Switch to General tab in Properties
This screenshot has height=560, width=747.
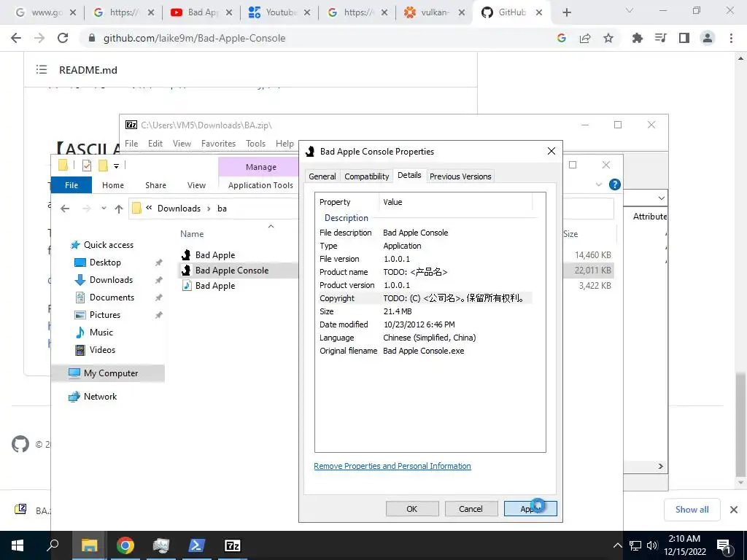[x=322, y=176]
